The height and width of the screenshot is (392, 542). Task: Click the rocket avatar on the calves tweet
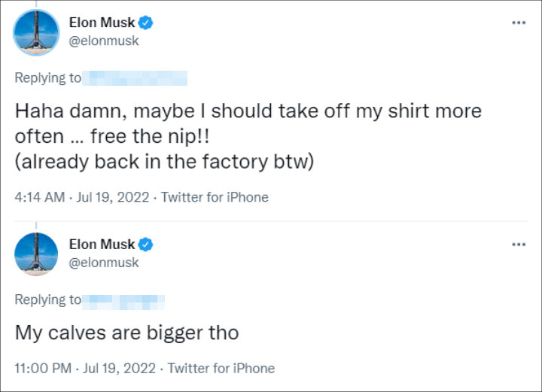(36, 254)
